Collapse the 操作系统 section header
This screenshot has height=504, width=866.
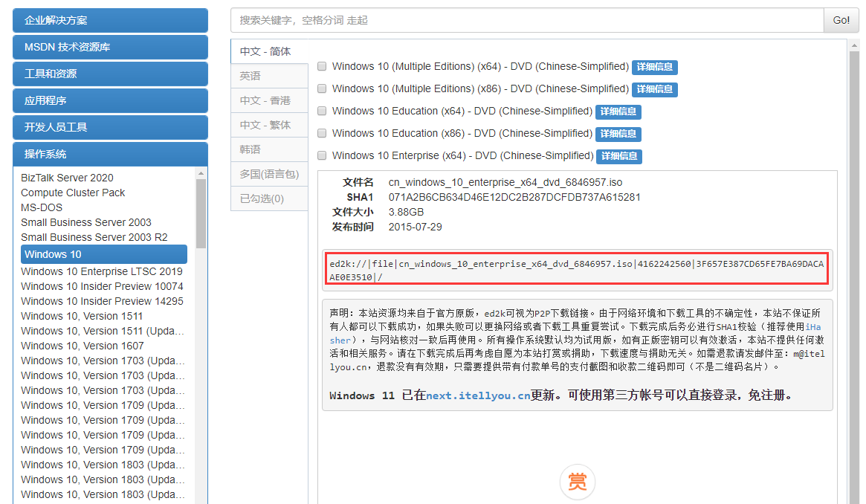click(110, 154)
